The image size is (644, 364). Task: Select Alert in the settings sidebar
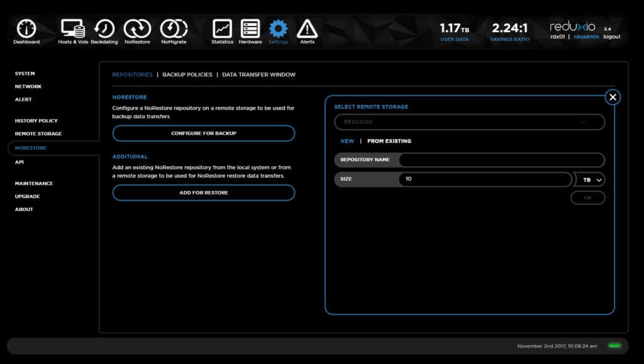23,100
